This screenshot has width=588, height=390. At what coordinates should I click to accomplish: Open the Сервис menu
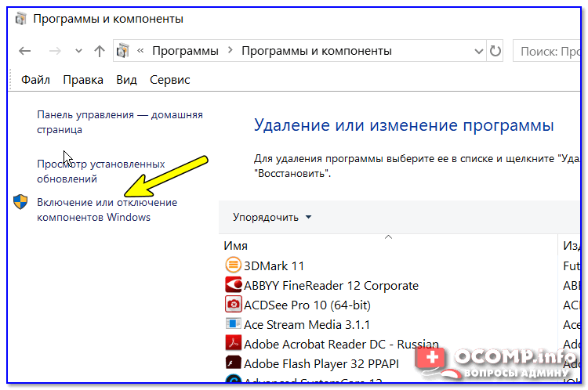tap(169, 80)
